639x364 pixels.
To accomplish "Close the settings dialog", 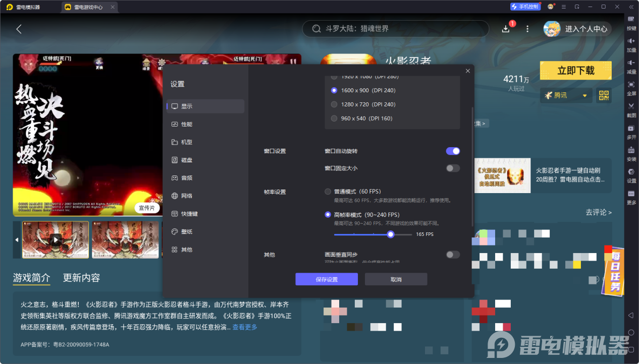I will 468,71.
